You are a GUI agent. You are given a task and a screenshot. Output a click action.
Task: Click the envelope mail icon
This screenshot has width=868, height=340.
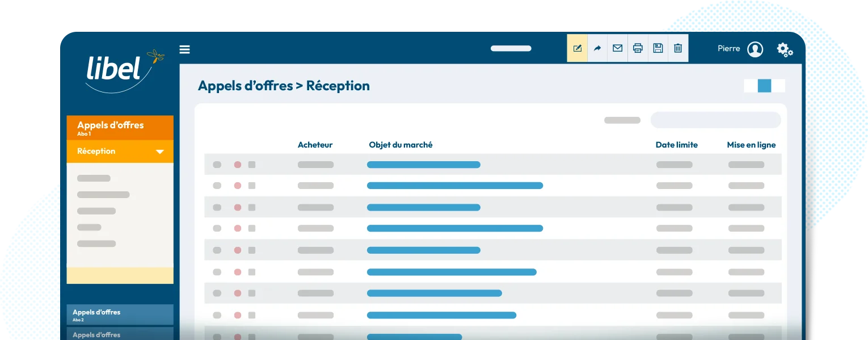[617, 48]
